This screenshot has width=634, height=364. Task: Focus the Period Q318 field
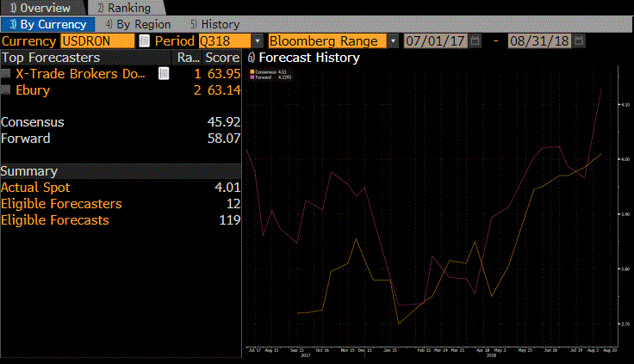point(225,40)
